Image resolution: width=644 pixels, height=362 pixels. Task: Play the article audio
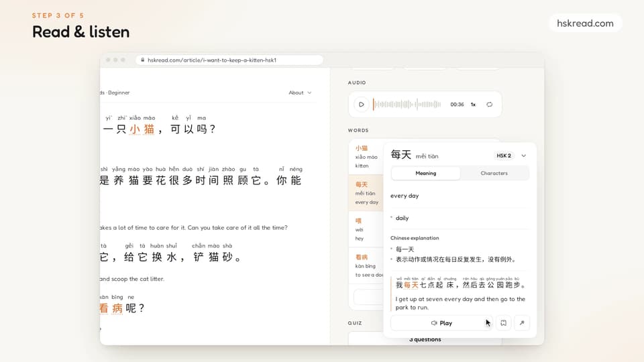(361, 105)
